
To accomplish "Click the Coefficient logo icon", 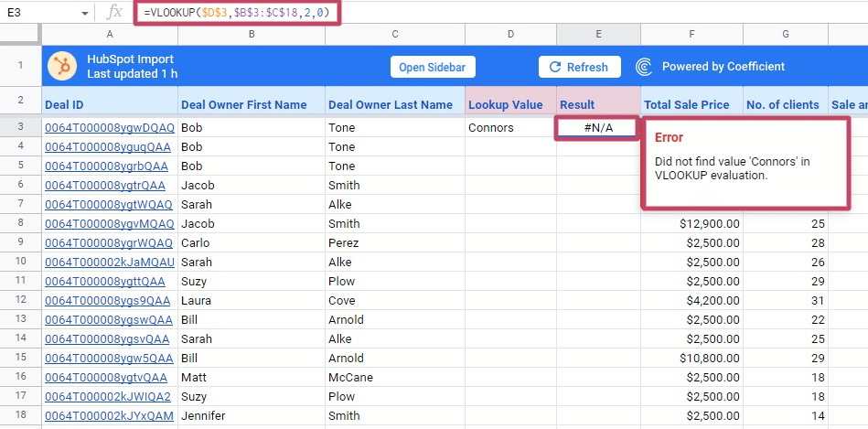I will pos(644,67).
